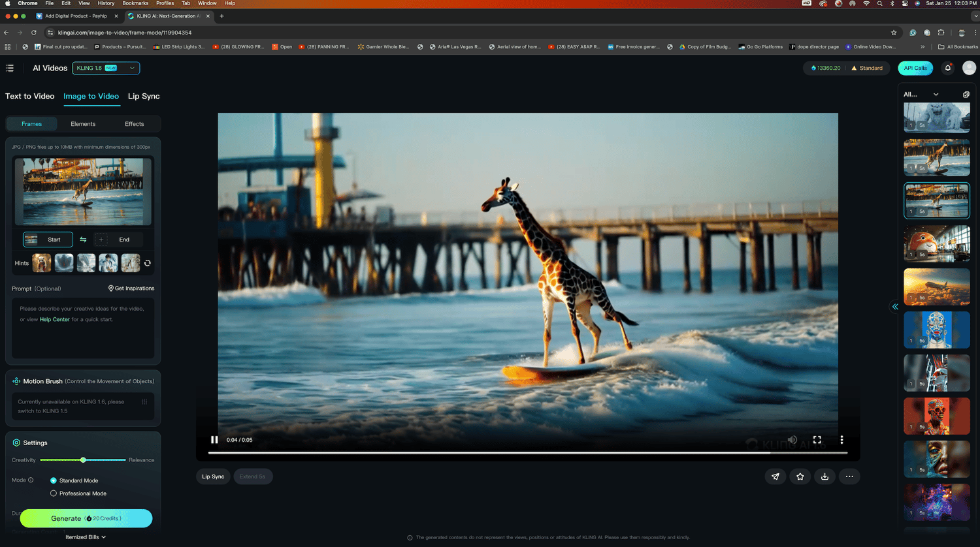Screen dimensions: 980x547
Task: Open the History menu in menu bar
Action: coord(106,3)
